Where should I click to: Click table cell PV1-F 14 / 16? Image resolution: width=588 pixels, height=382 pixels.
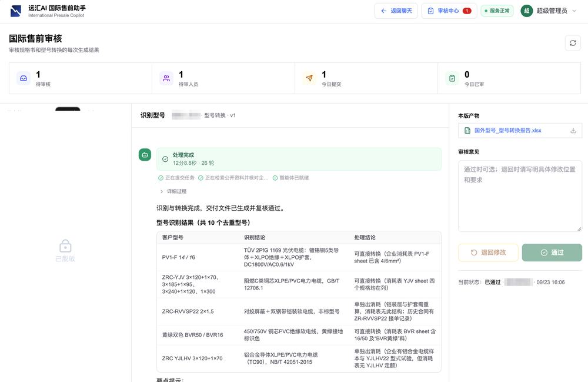[179, 257]
